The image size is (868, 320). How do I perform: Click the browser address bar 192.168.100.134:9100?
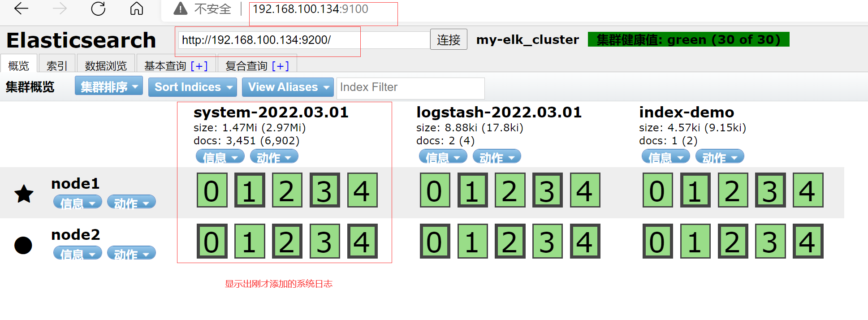[x=310, y=9]
